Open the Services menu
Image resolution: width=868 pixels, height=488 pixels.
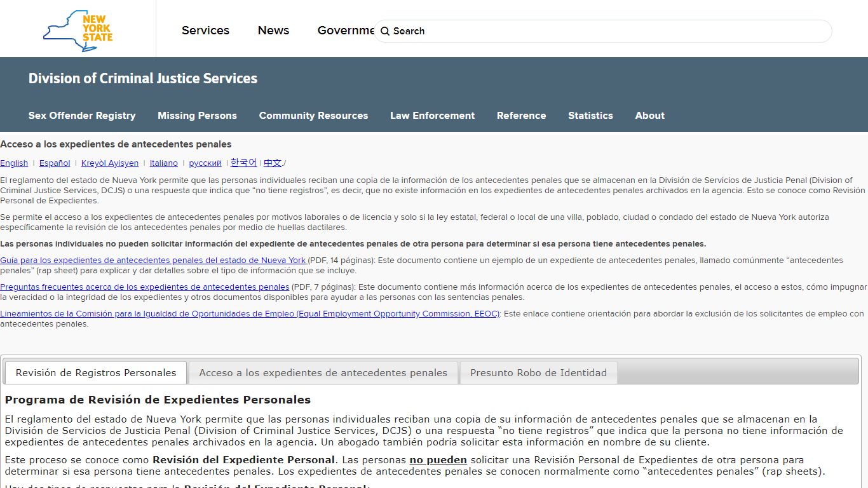[x=205, y=30]
